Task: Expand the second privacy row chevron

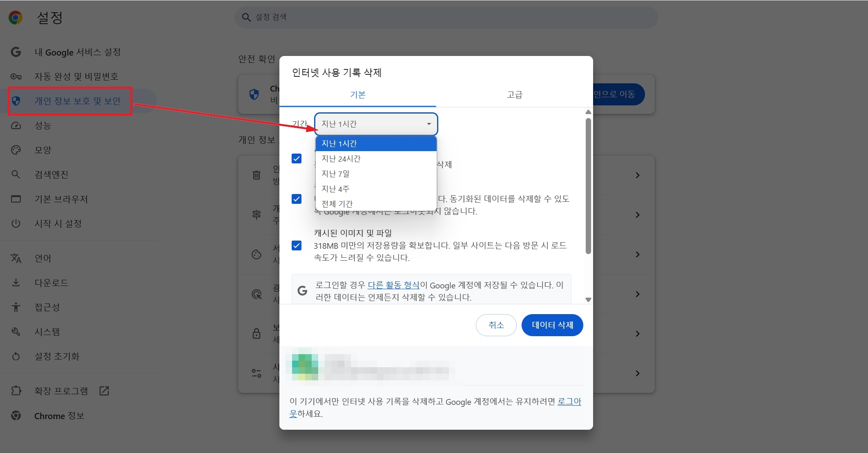Action: point(638,215)
